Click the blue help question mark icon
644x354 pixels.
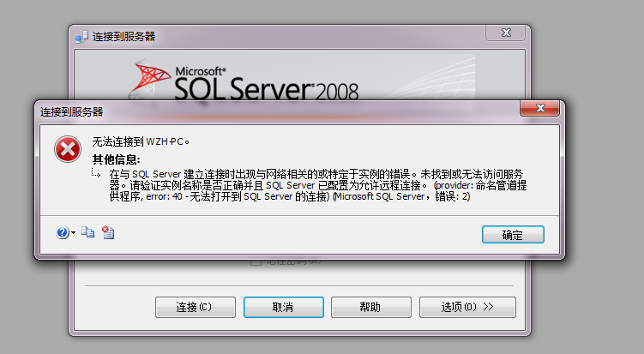coord(62,232)
